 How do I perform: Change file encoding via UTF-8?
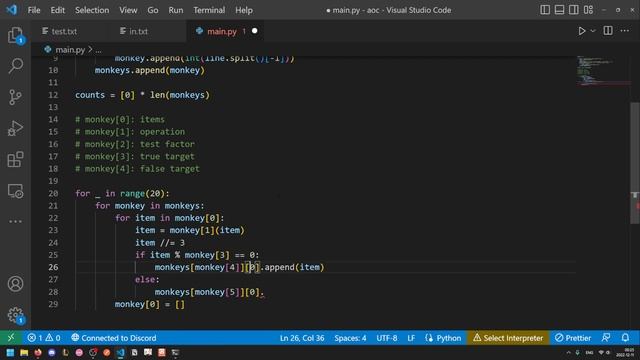pos(387,338)
